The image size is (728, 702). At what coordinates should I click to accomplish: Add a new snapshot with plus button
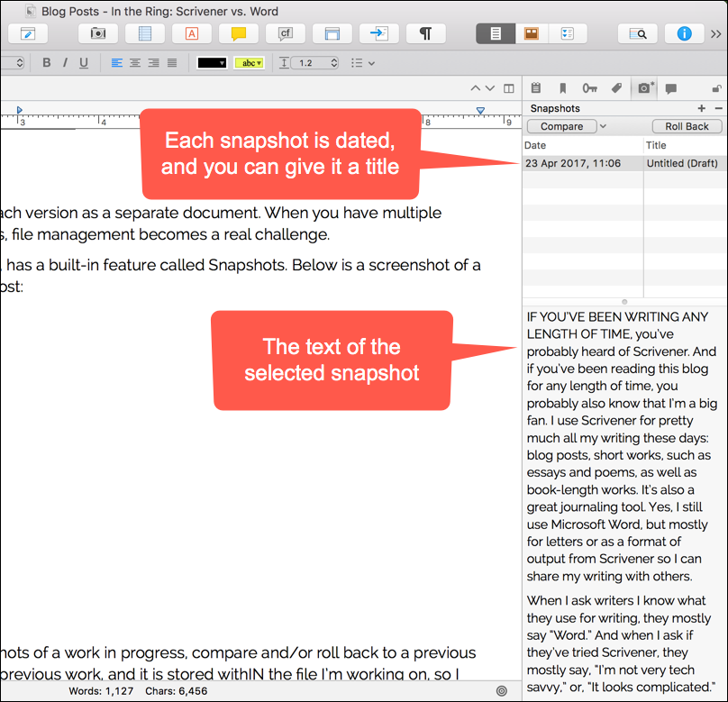click(x=702, y=108)
